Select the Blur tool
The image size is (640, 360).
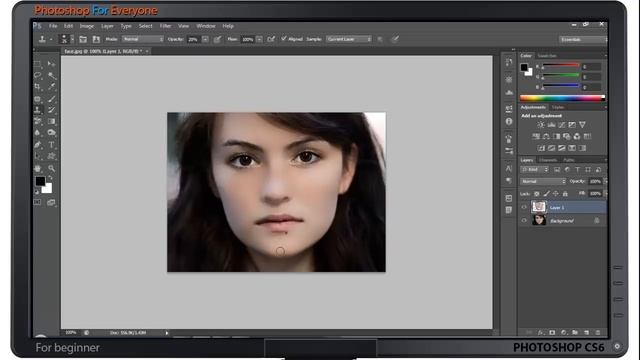(38, 133)
